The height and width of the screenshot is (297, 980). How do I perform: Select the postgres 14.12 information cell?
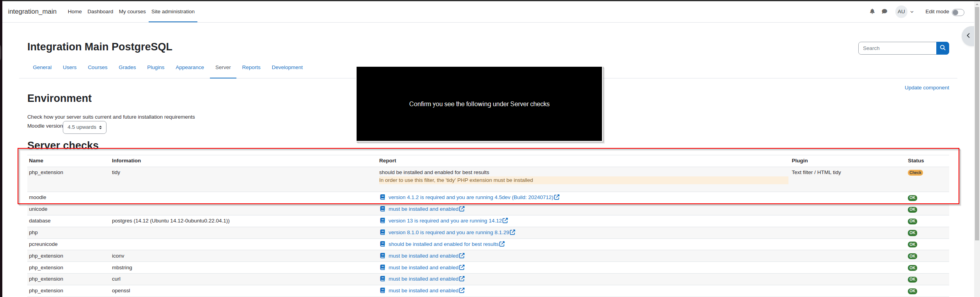pyautogui.click(x=170, y=221)
